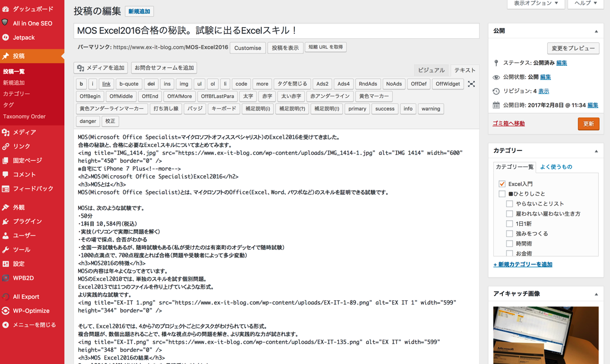This screenshot has width=610, height=364.
Task: Expand the ヘルプ dropdown
Action: click(x=586, y=4)
